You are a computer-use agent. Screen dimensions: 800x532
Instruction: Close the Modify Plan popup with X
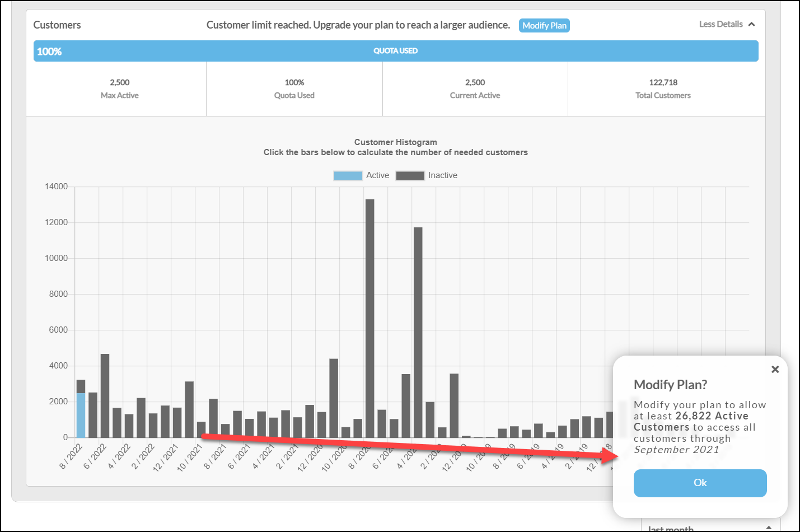tap(775, 369)
